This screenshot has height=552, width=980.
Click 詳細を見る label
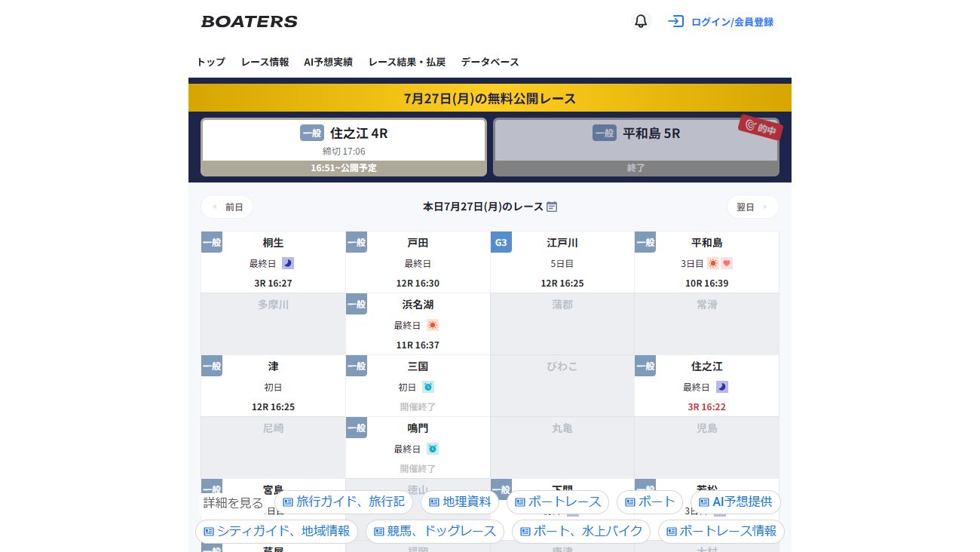(234, 503)
